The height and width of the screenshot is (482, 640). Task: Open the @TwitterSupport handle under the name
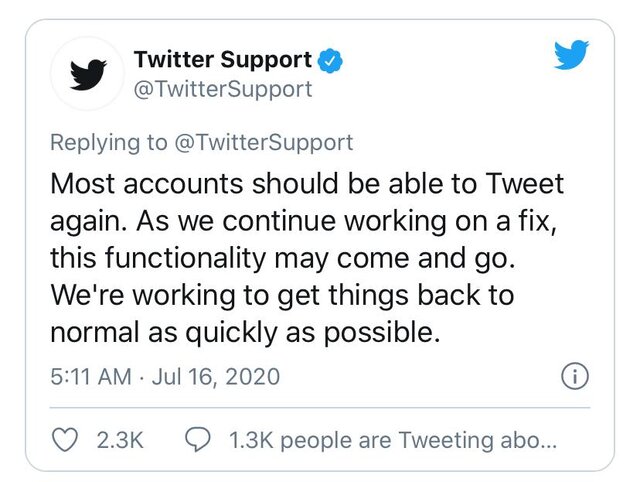coord(223,89)
